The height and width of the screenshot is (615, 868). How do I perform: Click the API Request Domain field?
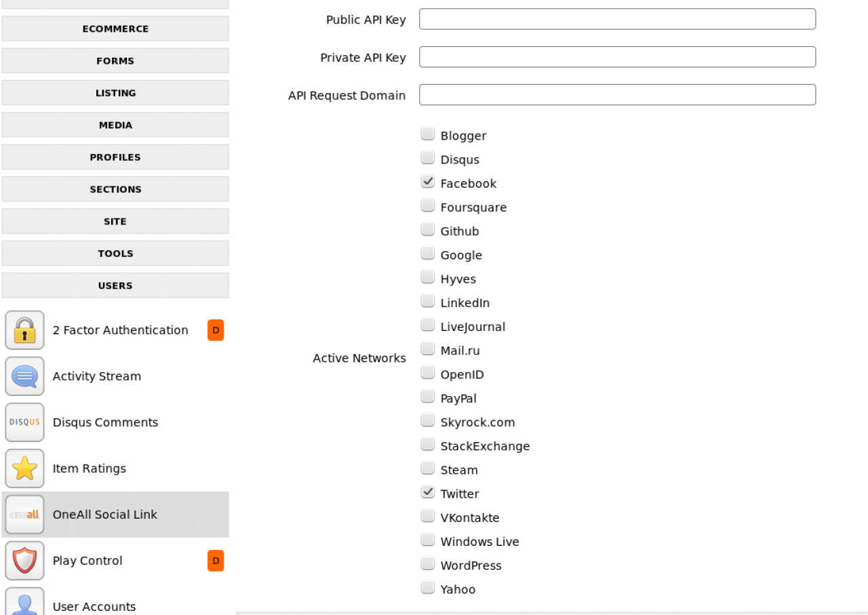pos(617,95)
